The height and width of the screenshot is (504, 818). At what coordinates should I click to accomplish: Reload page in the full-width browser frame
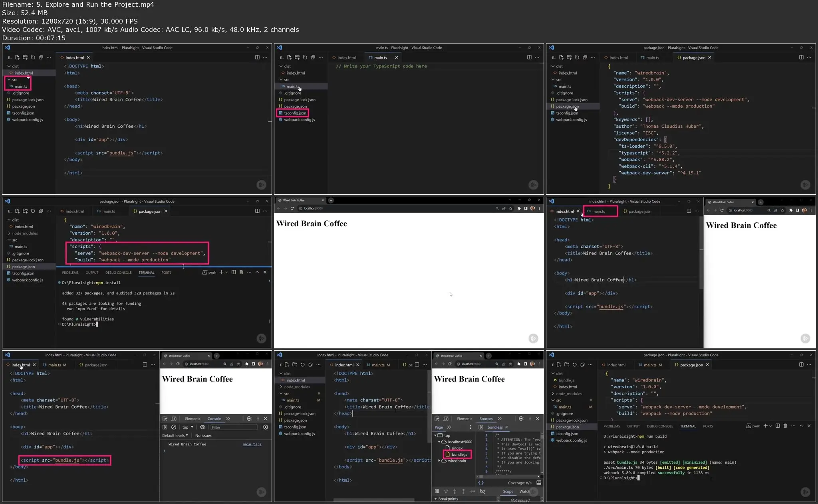(x=292, y=208)
